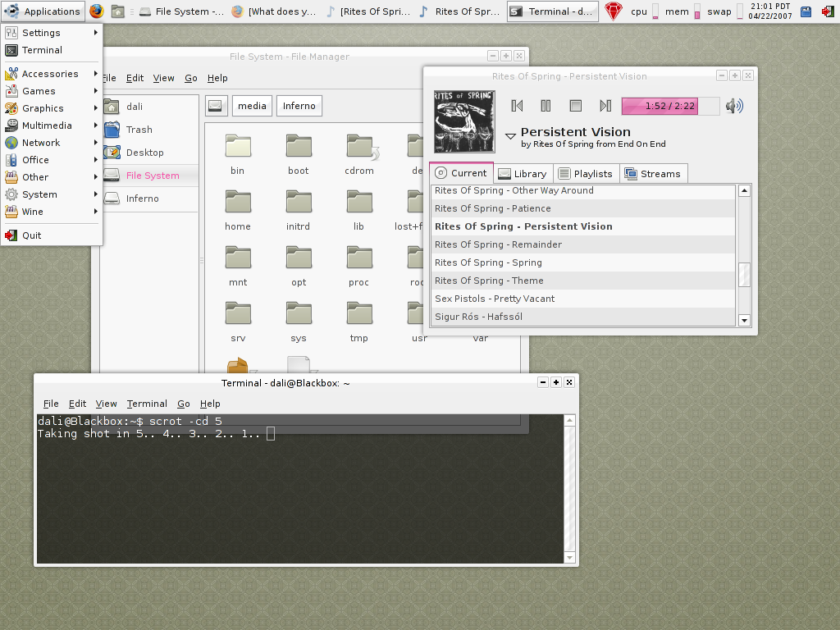Open the volume speaker control
Image resolution: width=840 pixels, height=630 pixels.
[734, 106]
